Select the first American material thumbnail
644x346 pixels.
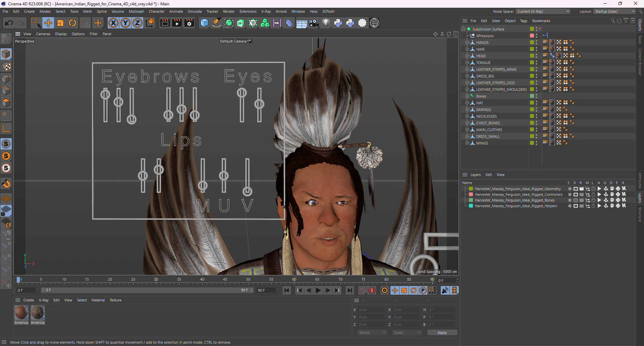[21, 312]
